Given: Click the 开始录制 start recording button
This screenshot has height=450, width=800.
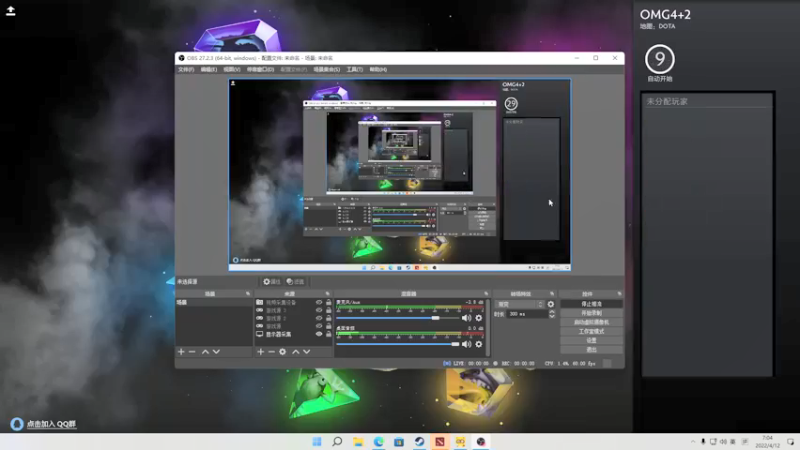Looking at the screenshot, I should click(x=591, y=313).
